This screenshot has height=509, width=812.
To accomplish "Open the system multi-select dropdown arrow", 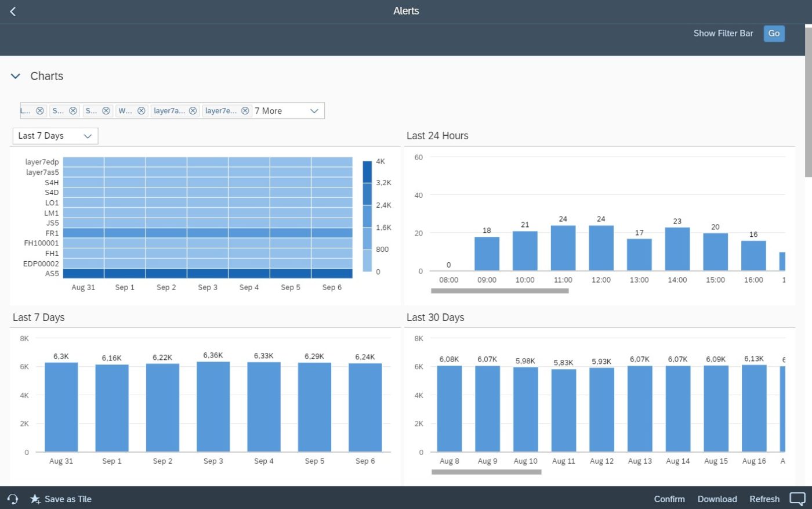I will tap(314, 111).
